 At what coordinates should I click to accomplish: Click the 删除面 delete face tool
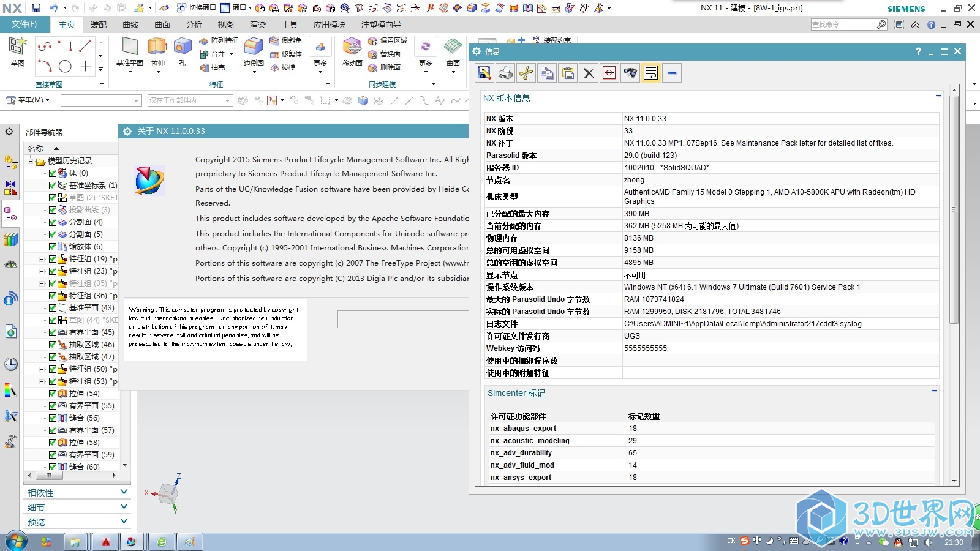click(x=385, y=67)
